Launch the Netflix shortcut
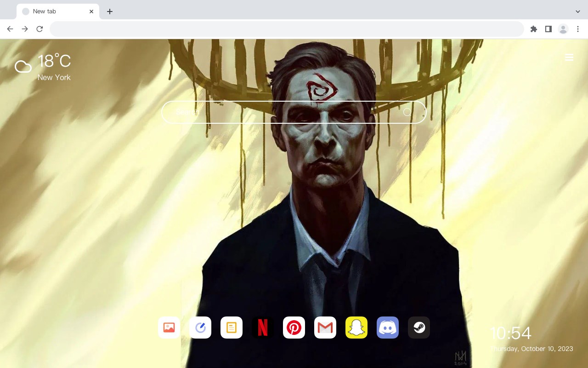Viewport: 588px width, 368px height. pyautogui.click(x=263, y=328)
